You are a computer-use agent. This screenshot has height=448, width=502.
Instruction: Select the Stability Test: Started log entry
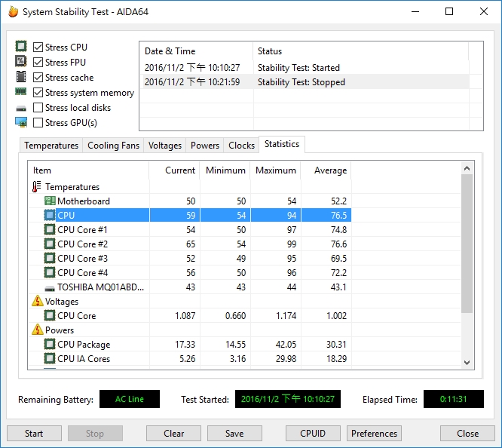click(305, 68)
